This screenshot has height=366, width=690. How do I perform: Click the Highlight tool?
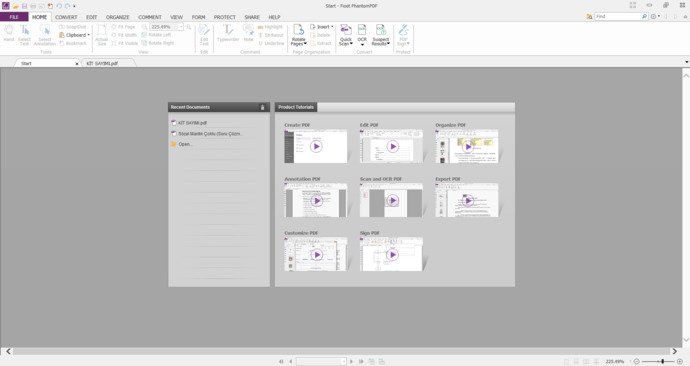click(270, 27)
